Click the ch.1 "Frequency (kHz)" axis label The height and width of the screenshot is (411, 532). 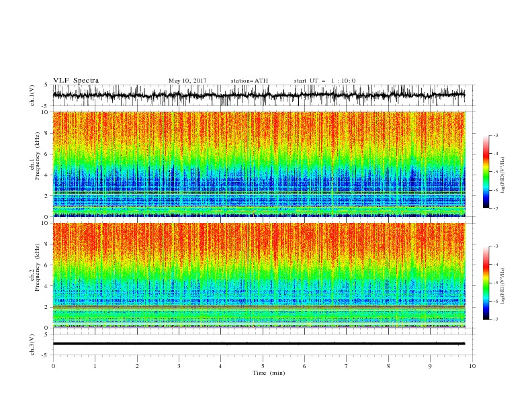pos(37,156)
